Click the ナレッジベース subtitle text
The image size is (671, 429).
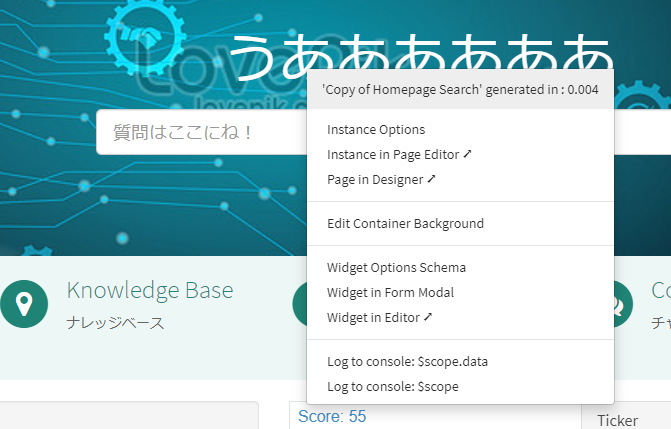(116, 323)
